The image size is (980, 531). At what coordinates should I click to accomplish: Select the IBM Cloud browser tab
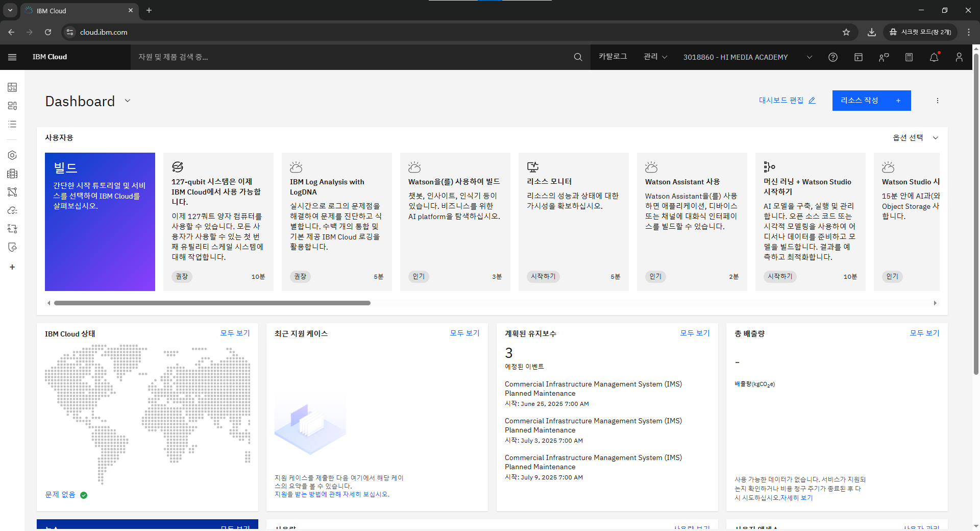[x=79, y=10]
